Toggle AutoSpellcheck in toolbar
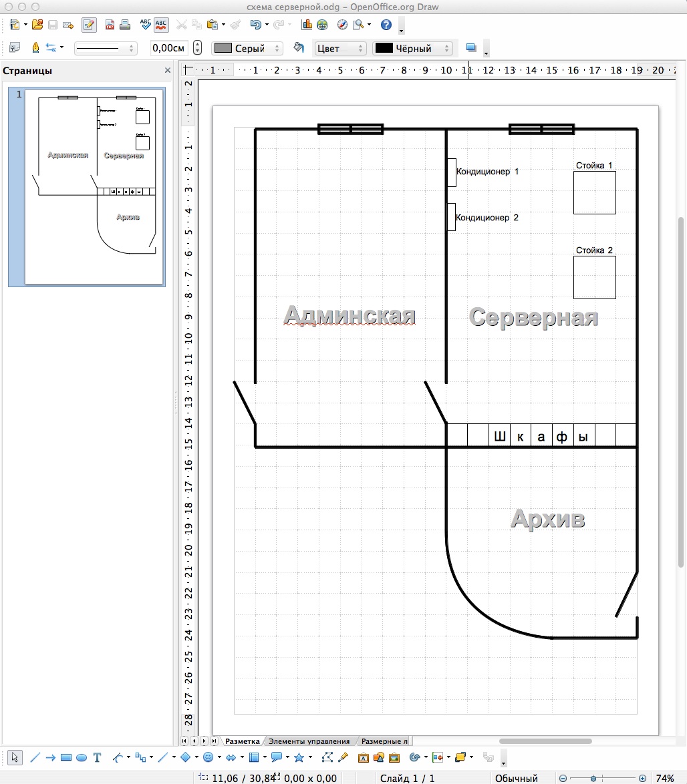The image size is (687, 784). click(161, 25)
